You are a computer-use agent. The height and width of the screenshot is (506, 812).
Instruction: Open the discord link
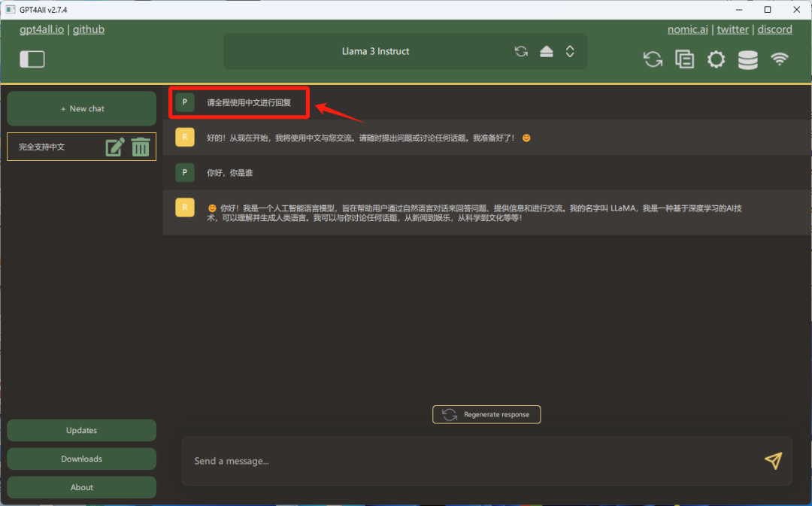tap(774, 29)
